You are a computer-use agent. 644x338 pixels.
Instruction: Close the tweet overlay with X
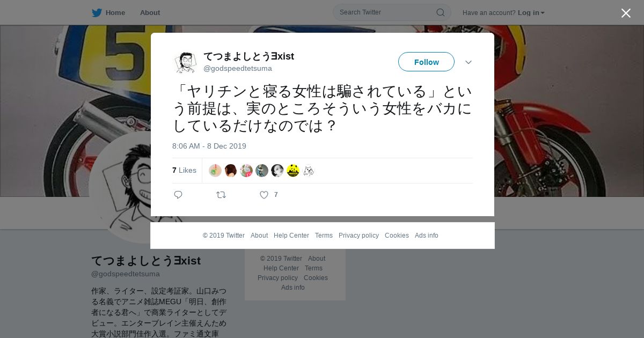[x=626, y=13]
